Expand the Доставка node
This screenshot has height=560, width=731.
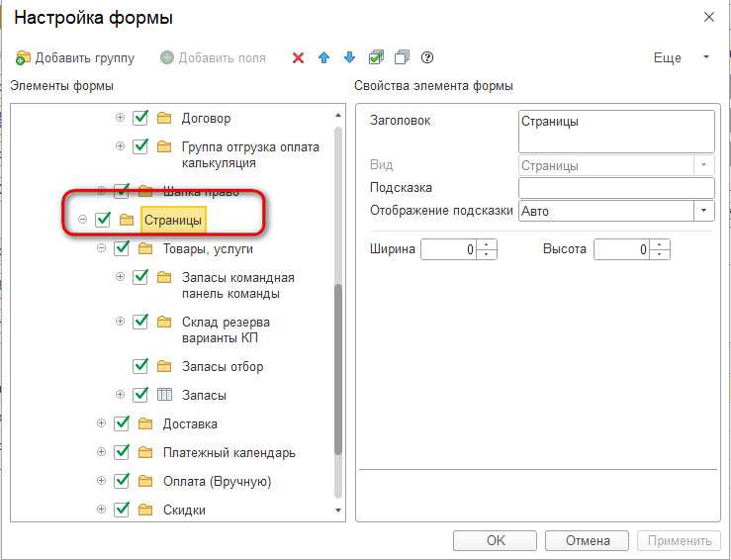pyautogui.click(x=101, y=423)
